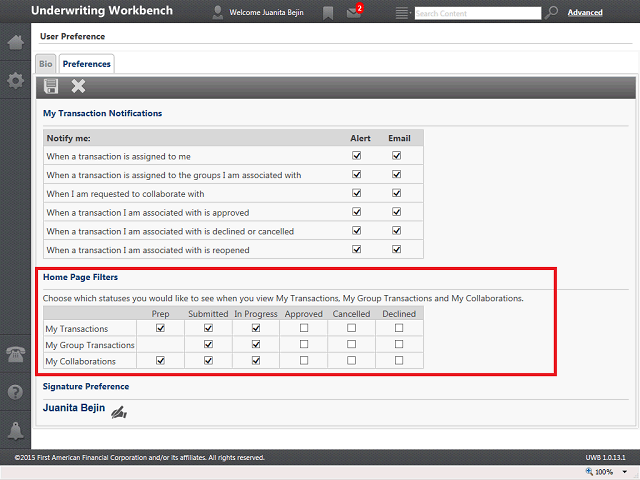Toggle Email for declined or cancelled
This screenshot has width=640, height=480.
pyautogui.click(x=396, y=231)
